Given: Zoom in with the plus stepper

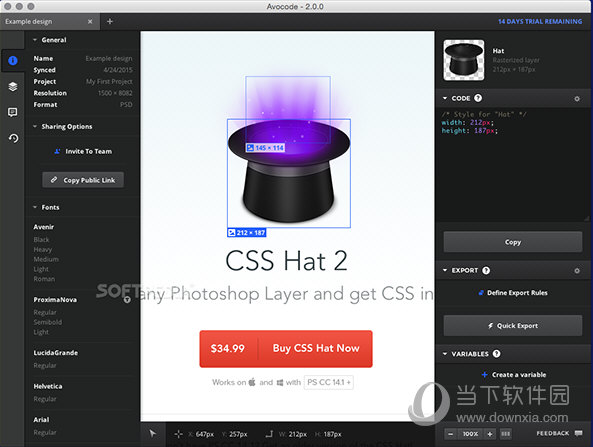Looking at the screenshot, I should coord(490,434).
